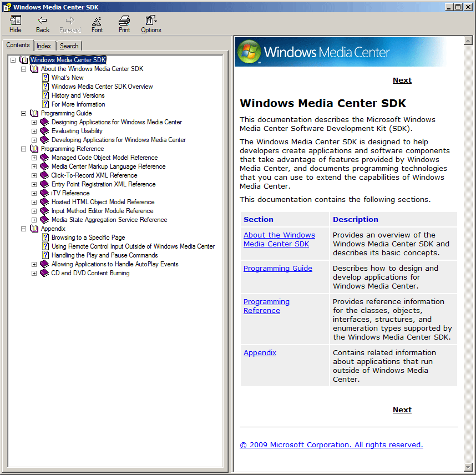This screenshot has width=476, height=475.
Task: Collapse the Programming Guide tree node
Action: tap(23, 113)
